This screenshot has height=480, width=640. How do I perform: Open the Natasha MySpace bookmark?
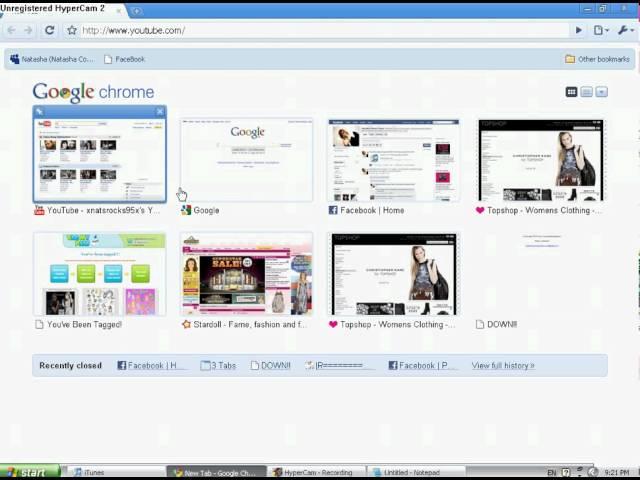[52, 59]
